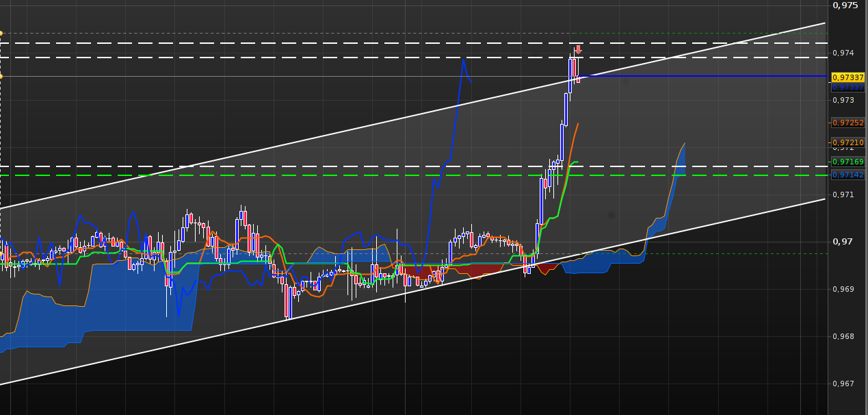Click the 0,969 price axis label

(845, 289)
